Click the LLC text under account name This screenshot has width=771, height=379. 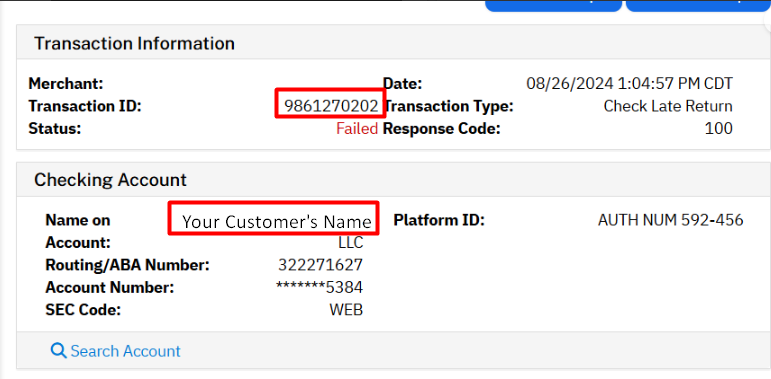pyautogui.click(x=351, y=242)
